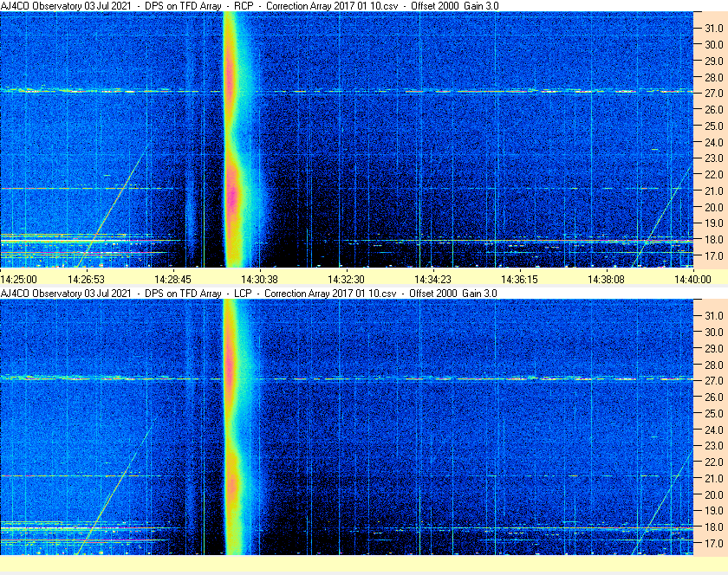Click the 14:26:53 time label
Image resolution: width=728 pixels, height=575 pixels.
click(x=87, y=280)
